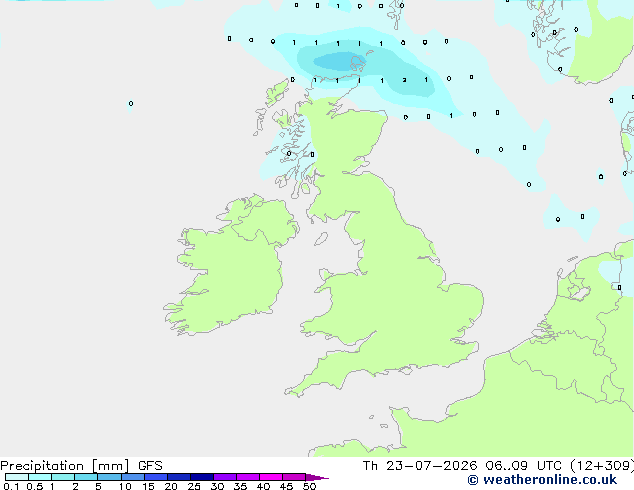The width and height of the screenshot is (634, 490).
Task: Click the '(12+309)' forecast offset text
Action: click(602, 466)
